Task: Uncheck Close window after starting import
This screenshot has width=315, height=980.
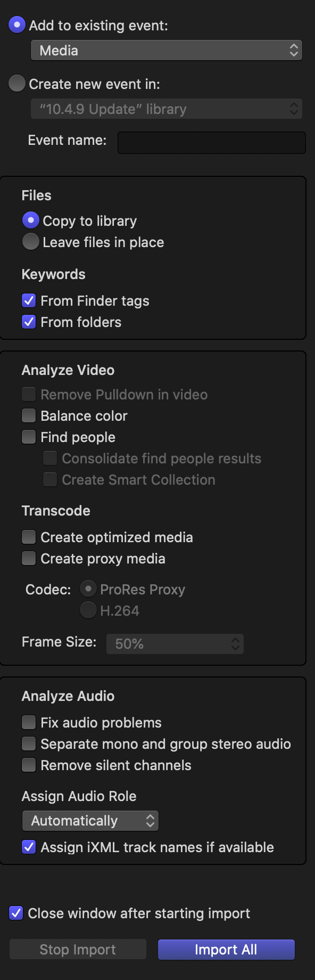Action: coord(16,913)
